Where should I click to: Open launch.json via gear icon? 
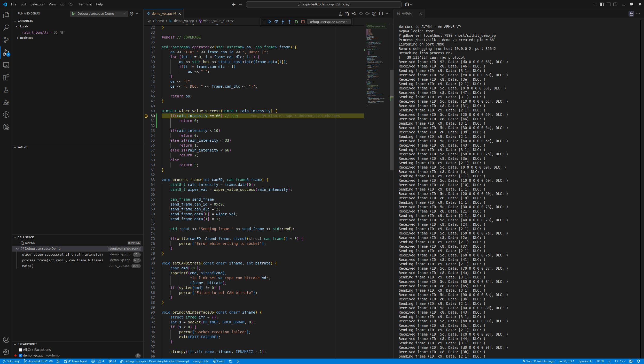point(131,14)
